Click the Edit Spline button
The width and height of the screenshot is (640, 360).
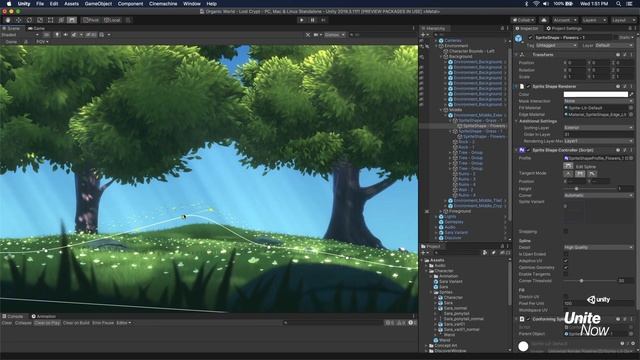568,166
